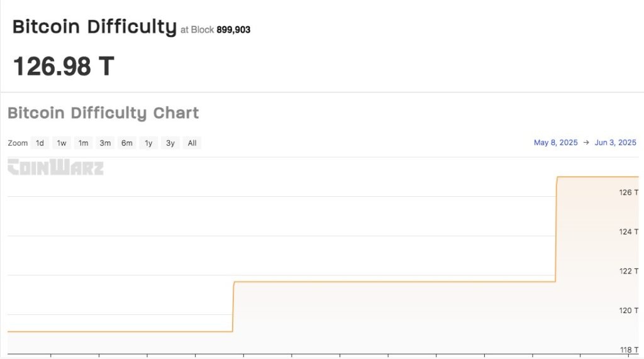
Task: Select the 1y zoom range
Action: tap(148, 143)
